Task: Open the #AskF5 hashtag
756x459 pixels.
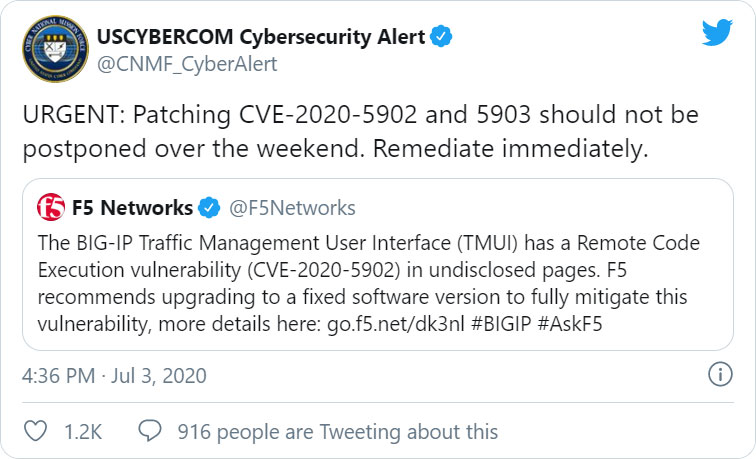Action: click(570, 324)
